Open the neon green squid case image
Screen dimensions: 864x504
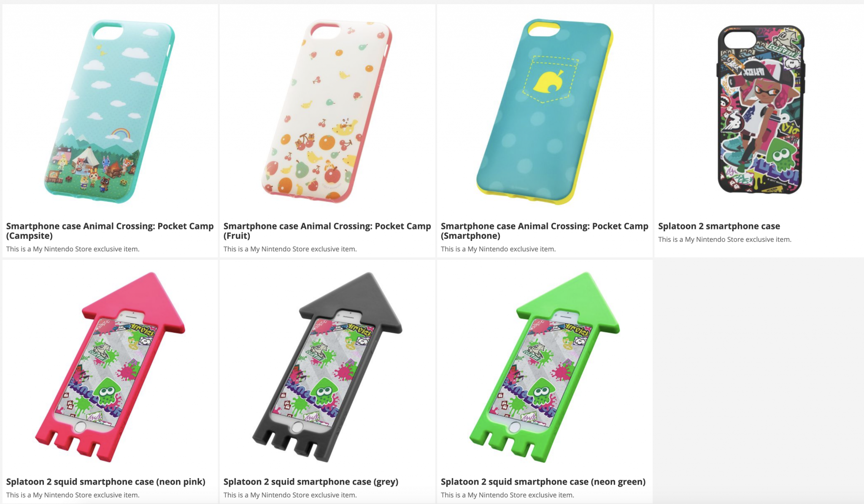click(x=544, y=367)
